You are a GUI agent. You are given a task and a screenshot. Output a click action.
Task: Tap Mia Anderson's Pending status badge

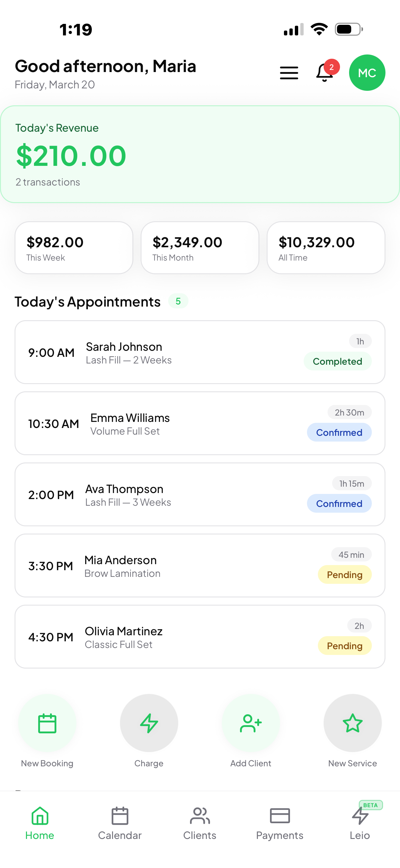(344, 574)
